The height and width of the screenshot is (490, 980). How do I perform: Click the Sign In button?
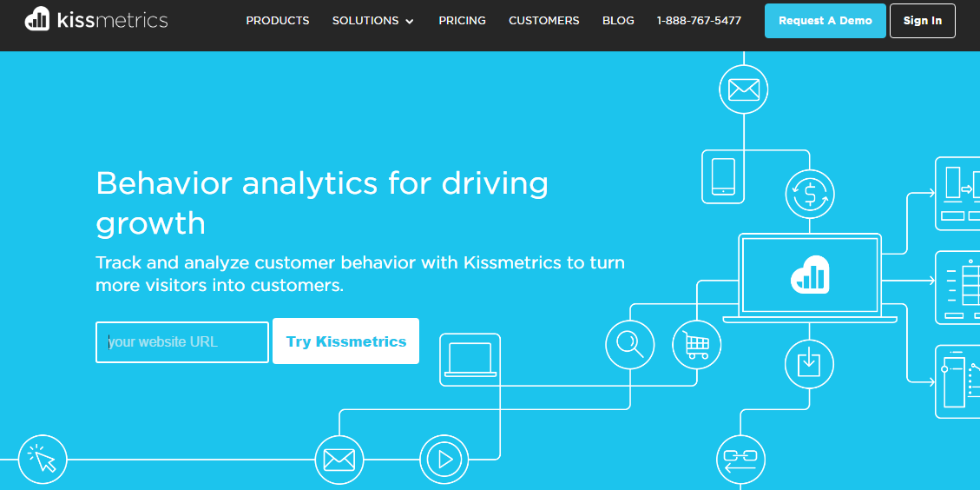(922, 21)
